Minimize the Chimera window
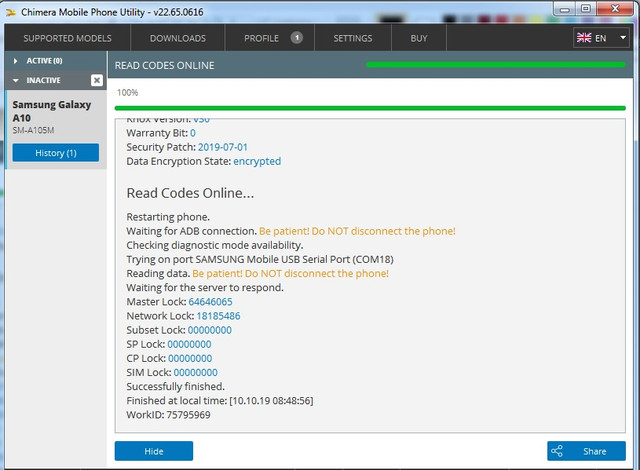The height and width of the screenshot is (470, 640). click(x=564, y=9)
